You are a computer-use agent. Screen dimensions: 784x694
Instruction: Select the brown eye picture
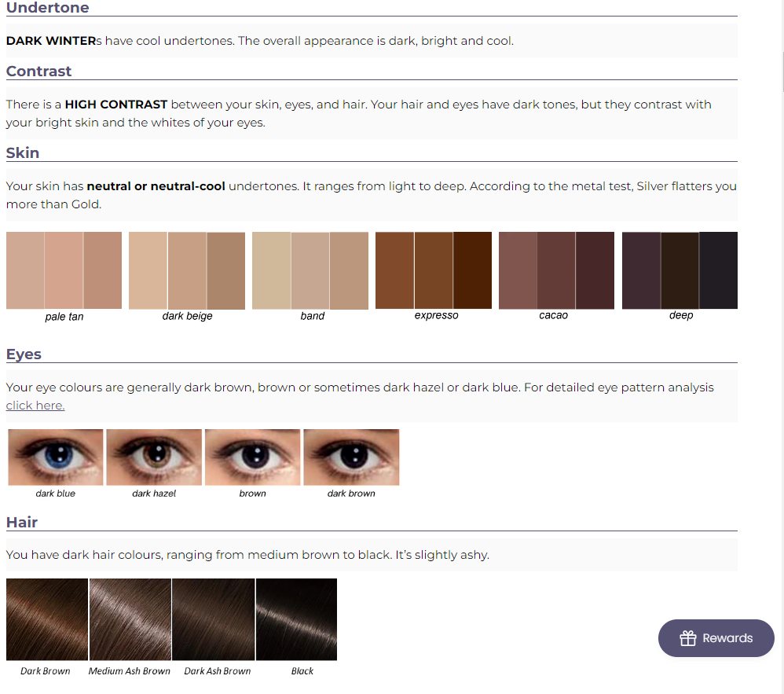tap(252, 457)
